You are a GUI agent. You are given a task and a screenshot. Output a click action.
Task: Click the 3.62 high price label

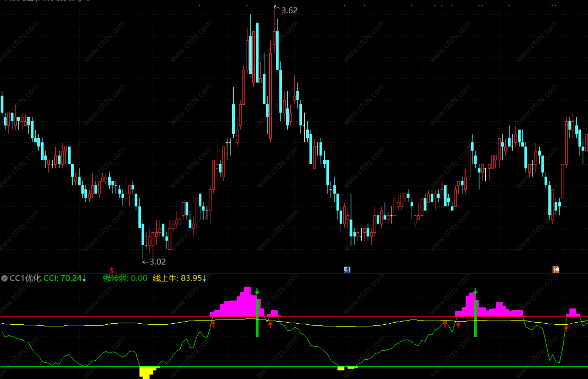click(289, 11)
